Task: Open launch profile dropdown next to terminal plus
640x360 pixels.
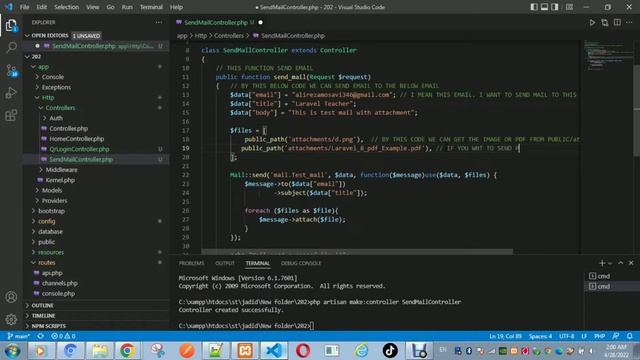Action: [610, 263]
